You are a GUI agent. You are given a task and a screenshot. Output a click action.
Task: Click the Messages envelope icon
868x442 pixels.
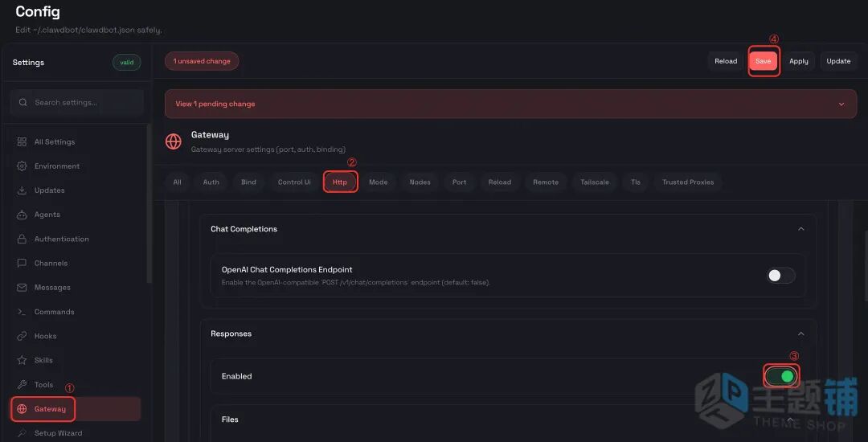click(x=22, y=288)
